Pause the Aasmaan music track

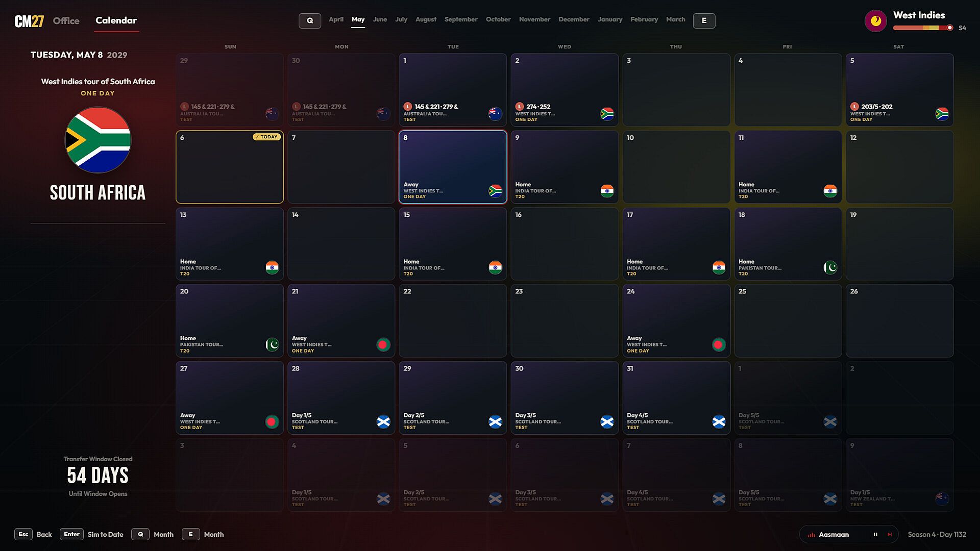pos(875,535)
